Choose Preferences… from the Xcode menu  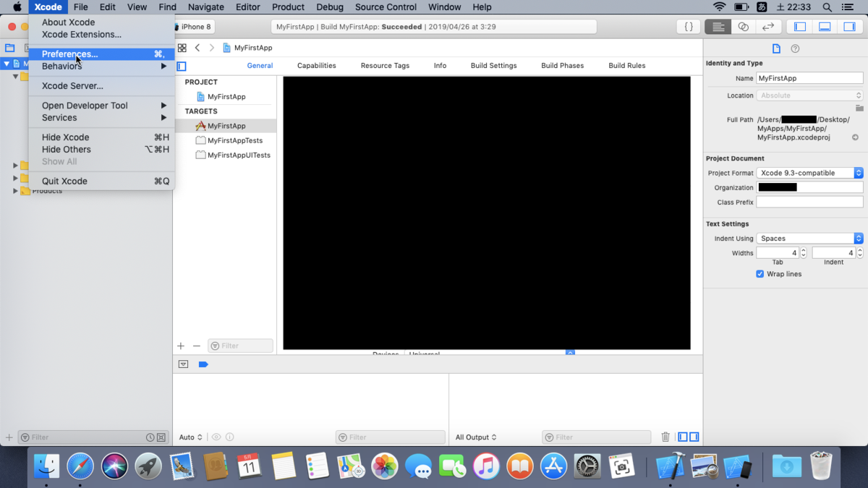click(102, 54)
